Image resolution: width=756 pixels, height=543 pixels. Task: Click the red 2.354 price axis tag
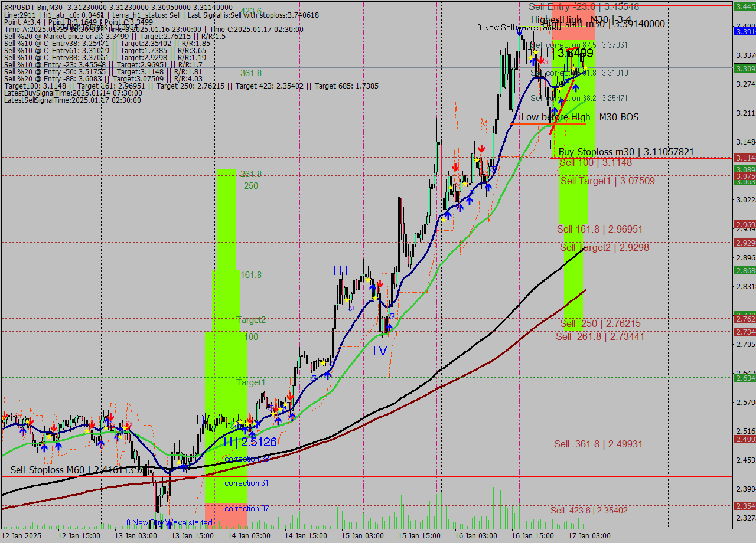(x=745, y=506)
